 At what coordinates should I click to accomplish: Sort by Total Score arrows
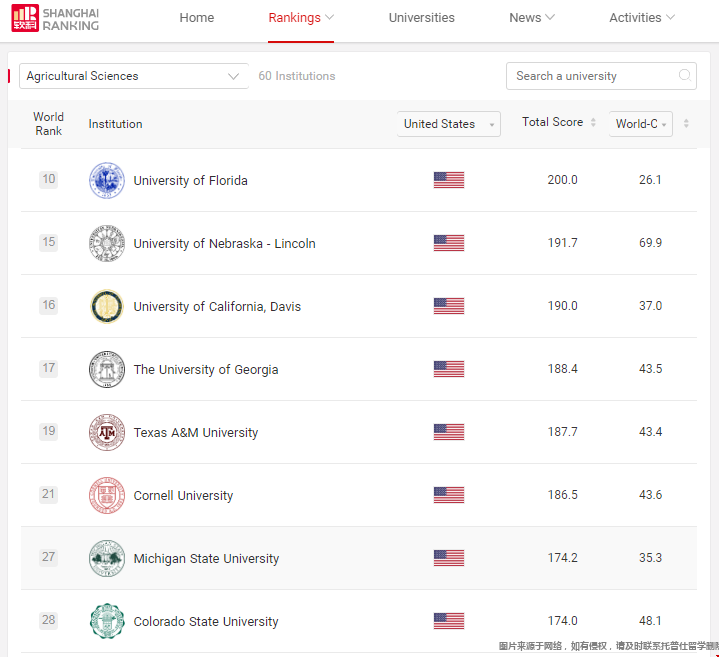click(593, 122)
